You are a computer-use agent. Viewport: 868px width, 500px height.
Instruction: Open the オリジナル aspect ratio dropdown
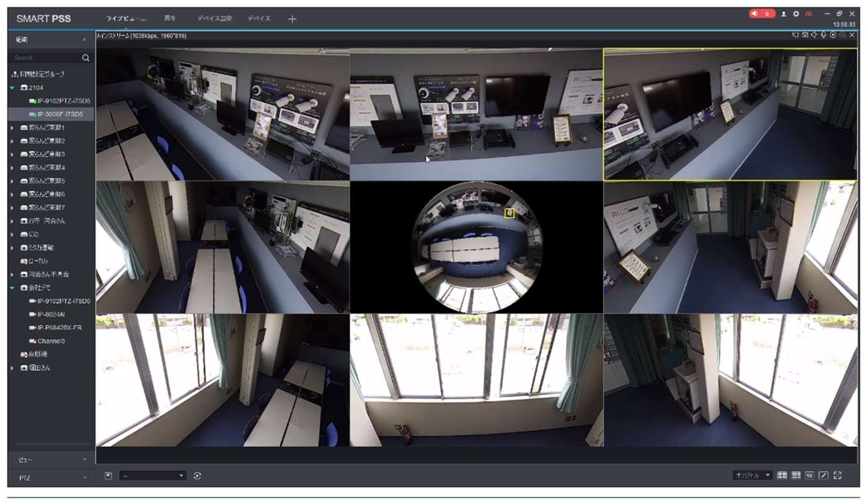752,475
